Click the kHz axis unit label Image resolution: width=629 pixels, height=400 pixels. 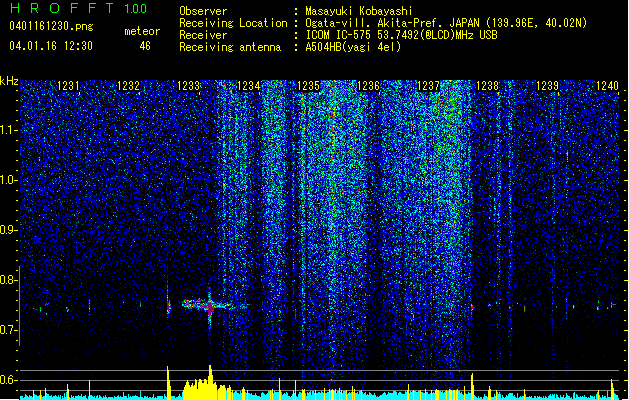click(9, 81)
